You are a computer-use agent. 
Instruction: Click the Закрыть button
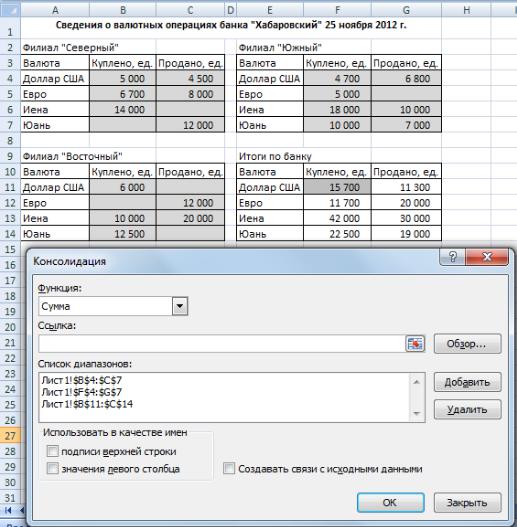point(468,502)
